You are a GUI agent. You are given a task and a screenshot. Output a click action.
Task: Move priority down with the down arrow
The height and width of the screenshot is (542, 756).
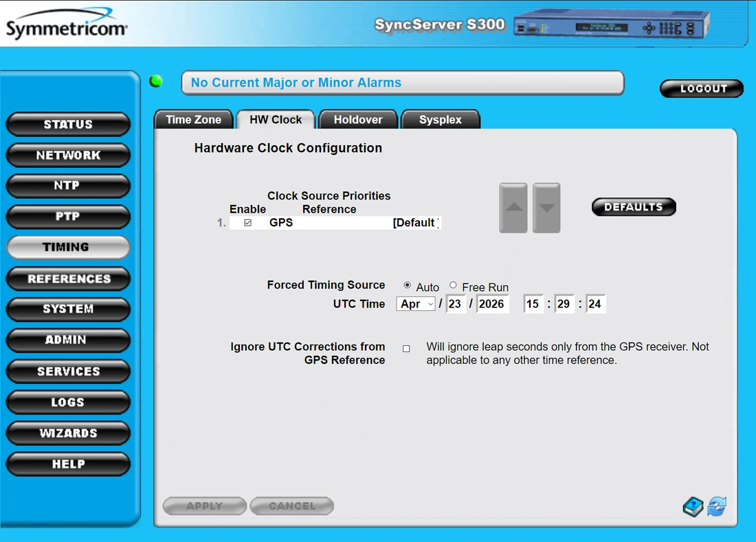tap(546, 208)
